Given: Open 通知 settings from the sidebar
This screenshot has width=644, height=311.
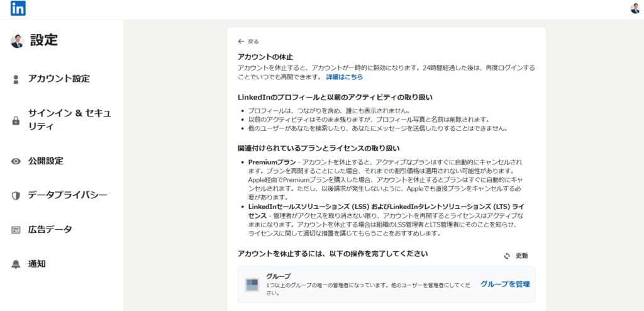Looking at the screenshot, I should click(36, 264).
